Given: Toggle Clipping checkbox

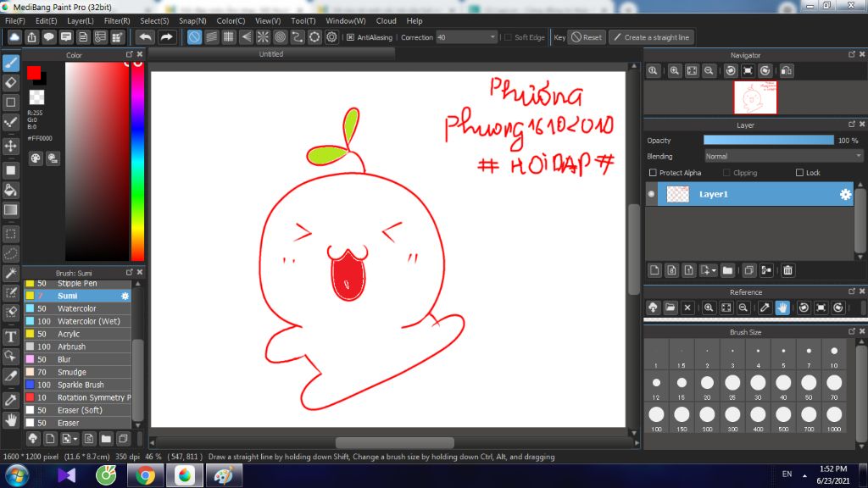Looking at the screenshot, I should pyautogui.click(x=726, y=173).
